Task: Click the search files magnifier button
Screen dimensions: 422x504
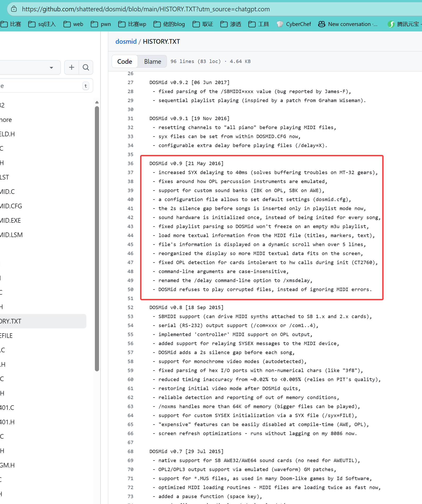Action: pyautogui.click(x=86, y=67)
